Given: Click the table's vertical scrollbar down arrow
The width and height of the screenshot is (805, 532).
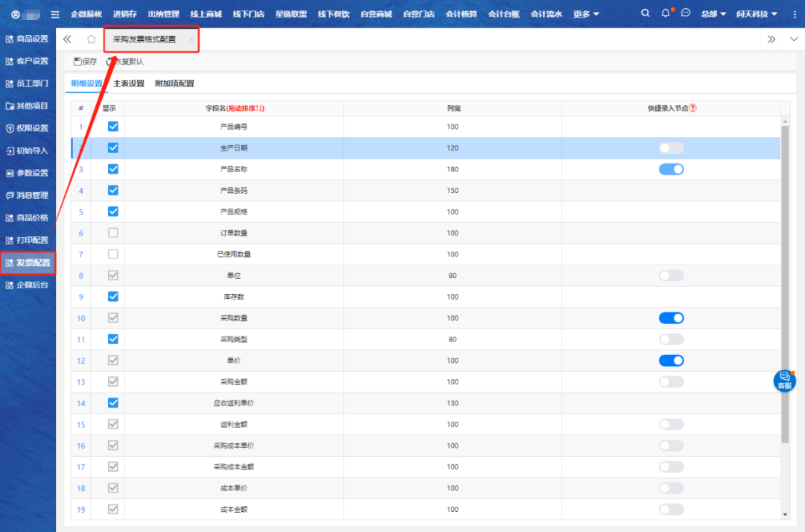Looking at the screenshot, I should (x=784, y=514).
